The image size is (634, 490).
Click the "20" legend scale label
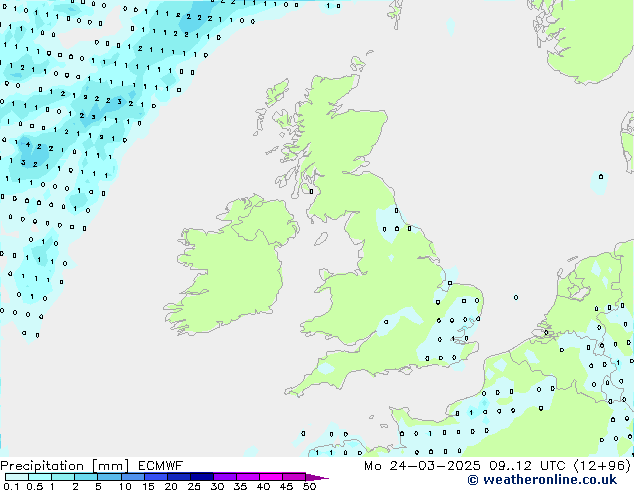tap(171, 486)
